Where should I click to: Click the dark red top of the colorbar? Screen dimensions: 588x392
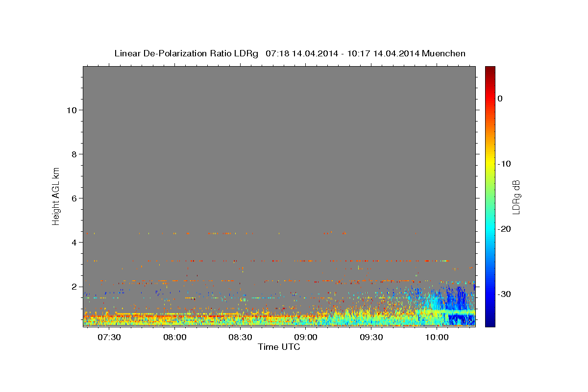[x=490, y=71]
